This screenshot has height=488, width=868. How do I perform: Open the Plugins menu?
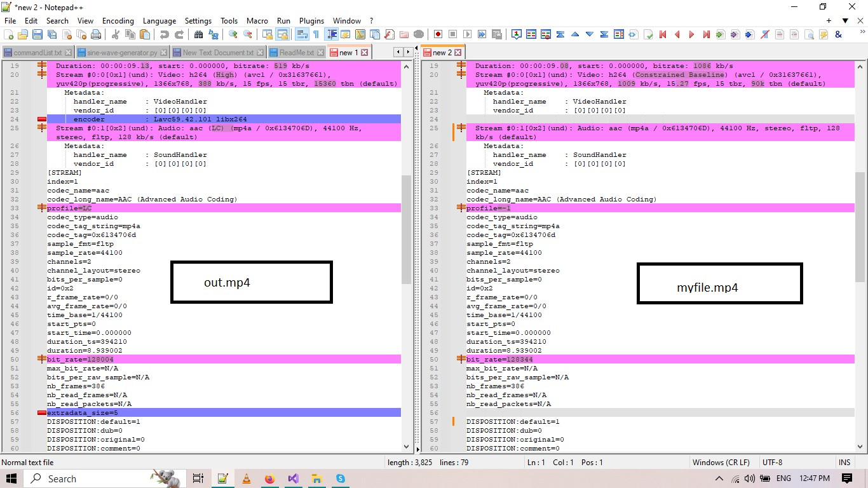[311, 20]
